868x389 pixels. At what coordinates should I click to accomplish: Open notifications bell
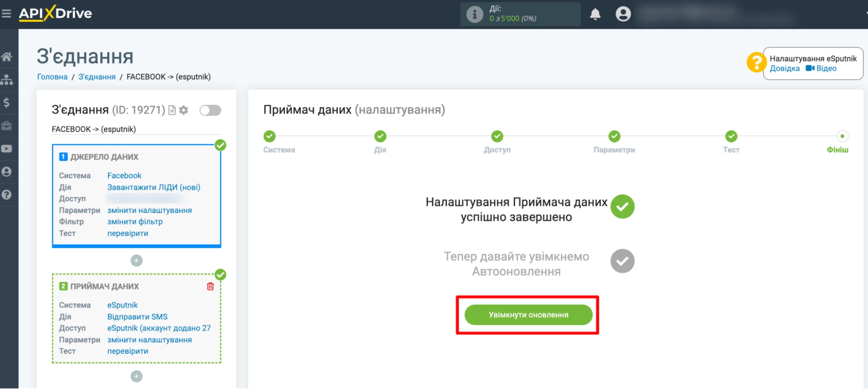coord(595,14)
